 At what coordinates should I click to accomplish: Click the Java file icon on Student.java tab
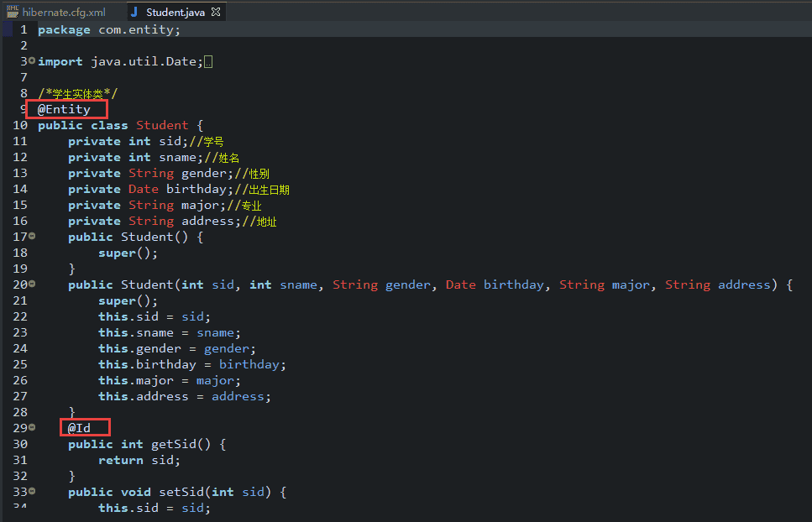[134, 13]
